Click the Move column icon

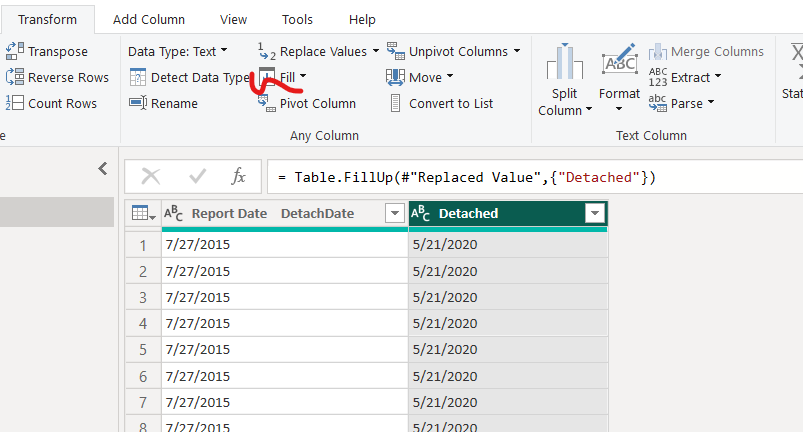coord(395,77)
